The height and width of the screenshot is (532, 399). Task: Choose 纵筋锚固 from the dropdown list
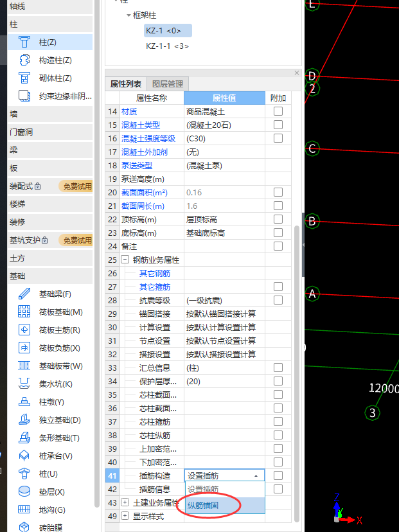tap(225, 505)
